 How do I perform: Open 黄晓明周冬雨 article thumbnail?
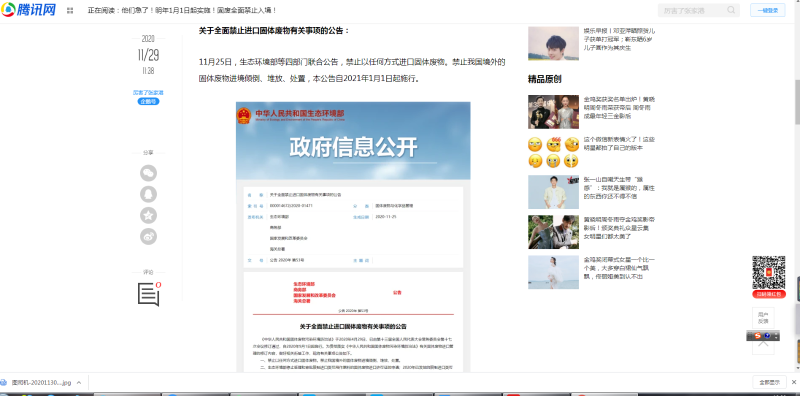[553, 232]
